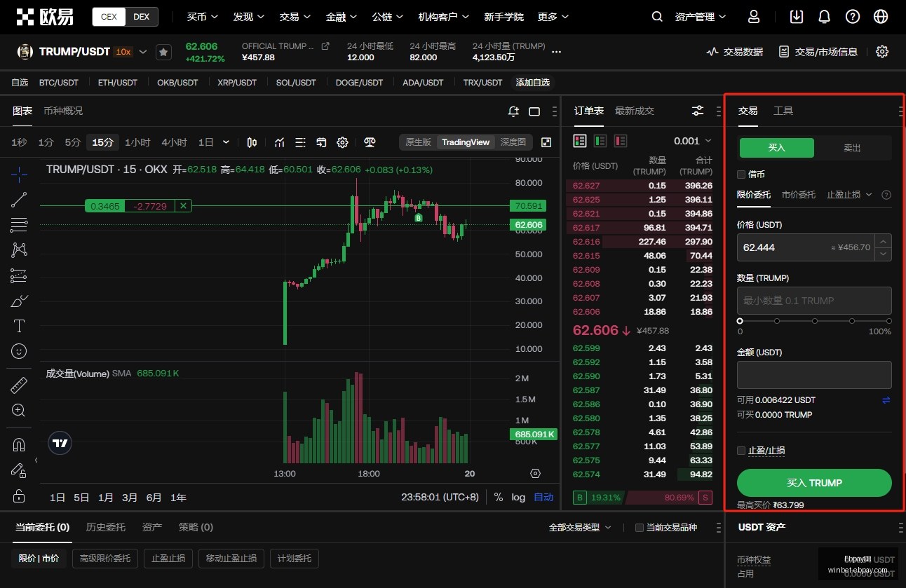
Task: Click the 买入 TRUMP button
Action: pos(814,483)
